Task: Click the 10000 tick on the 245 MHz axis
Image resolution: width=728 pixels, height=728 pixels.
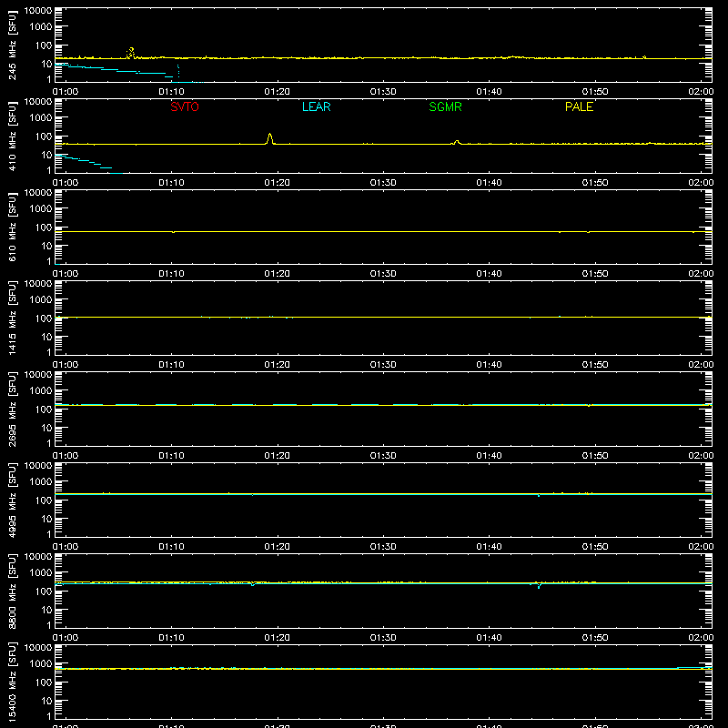Action: point(38,11)
